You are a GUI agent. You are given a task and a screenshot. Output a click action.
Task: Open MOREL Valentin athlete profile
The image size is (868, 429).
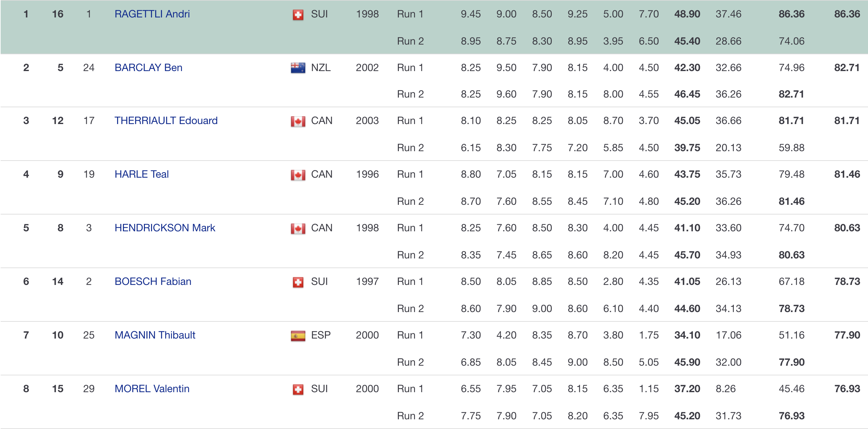(152, 389)
